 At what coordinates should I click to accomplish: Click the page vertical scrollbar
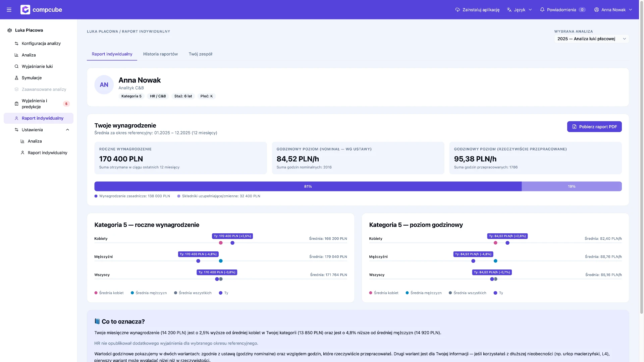coord(642,158)
